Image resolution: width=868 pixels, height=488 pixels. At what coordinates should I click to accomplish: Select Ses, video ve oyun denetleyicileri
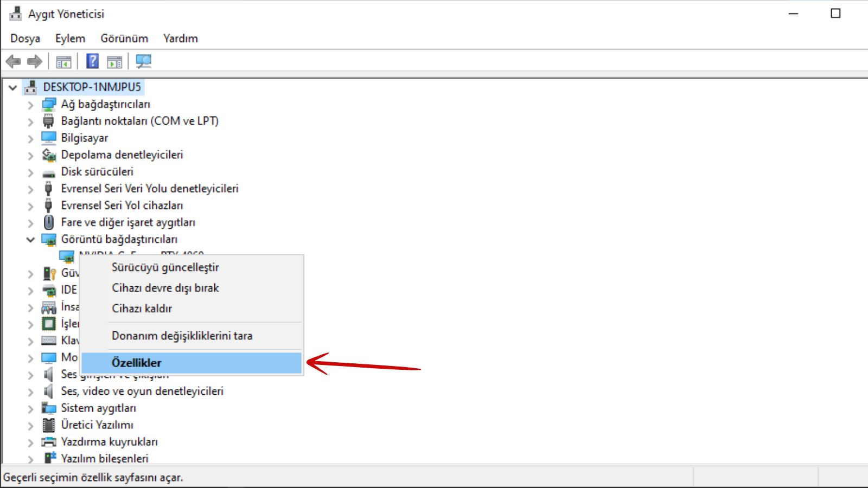[x=142, y=391]
